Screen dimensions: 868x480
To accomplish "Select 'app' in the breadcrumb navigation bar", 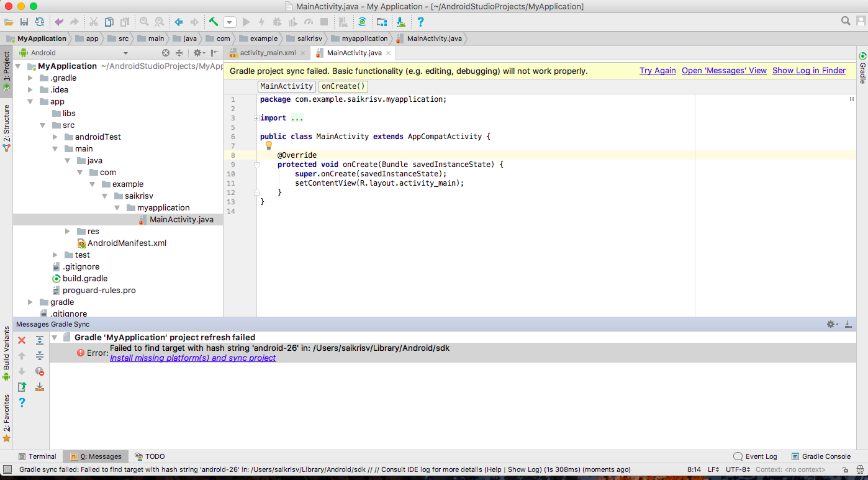I will [88, 38].
